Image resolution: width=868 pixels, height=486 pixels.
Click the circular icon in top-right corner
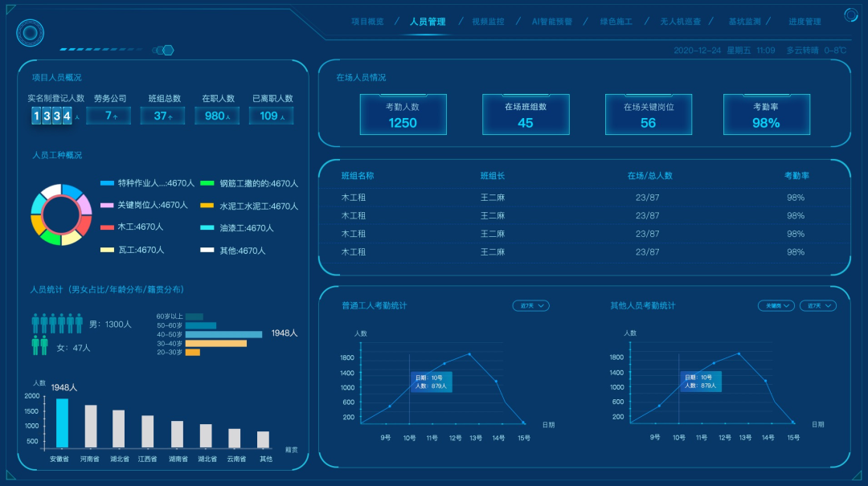pos(850,14)
